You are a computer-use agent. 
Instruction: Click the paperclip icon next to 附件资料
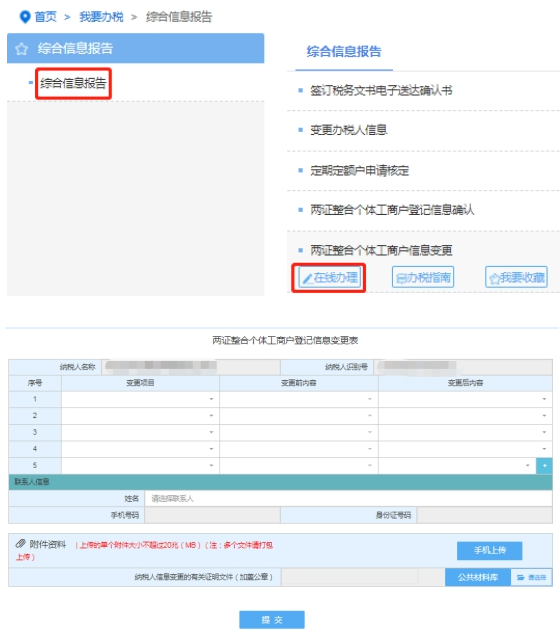click(20, 544)
